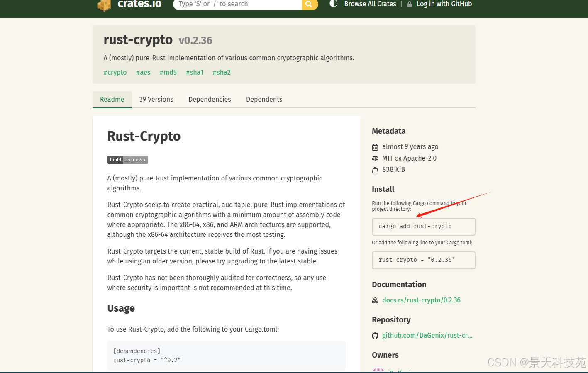Click the [dependencies] code block
This screenshot has height=373, width=588.
(226, 356)
